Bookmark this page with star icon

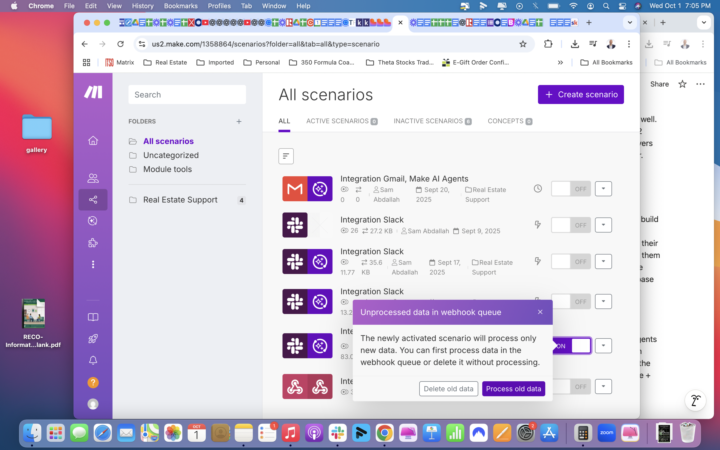523,44
